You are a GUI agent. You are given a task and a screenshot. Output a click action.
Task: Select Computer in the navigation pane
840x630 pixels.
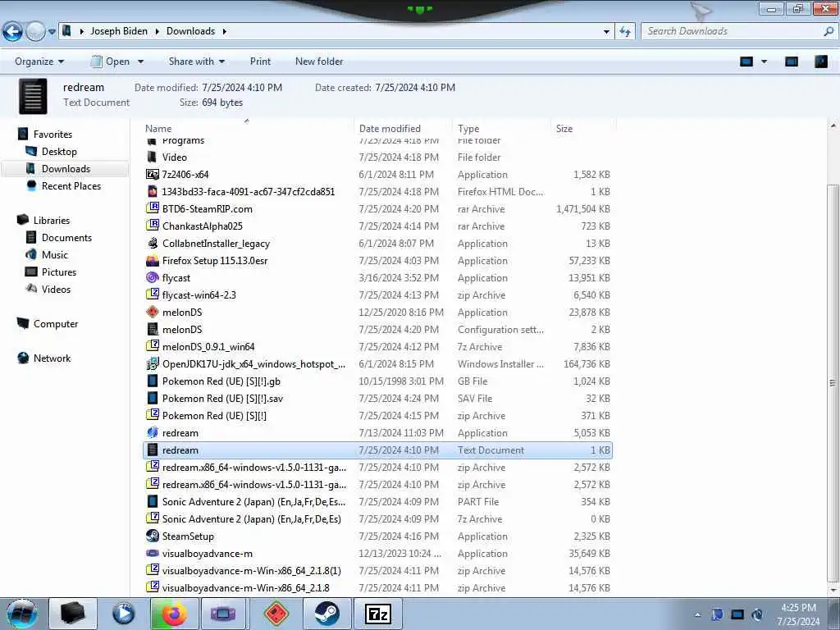tap(56, 323)
